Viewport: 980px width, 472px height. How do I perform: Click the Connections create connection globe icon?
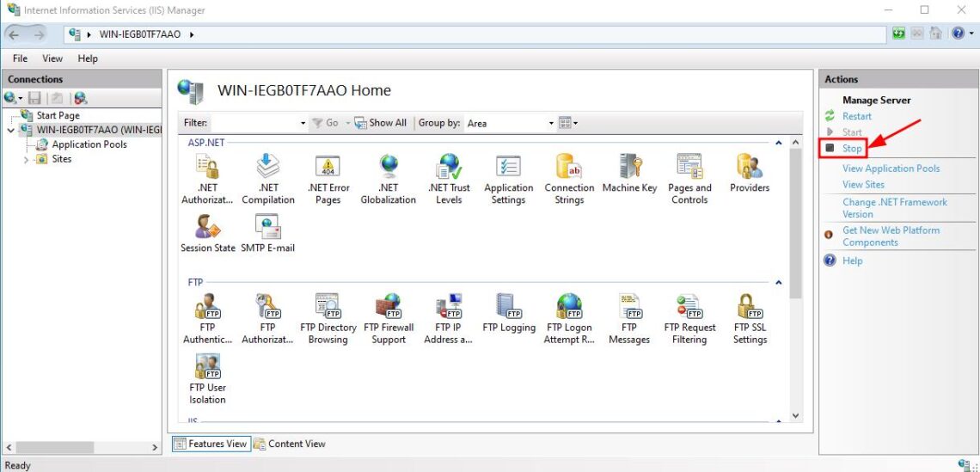(x=10, y=98)
